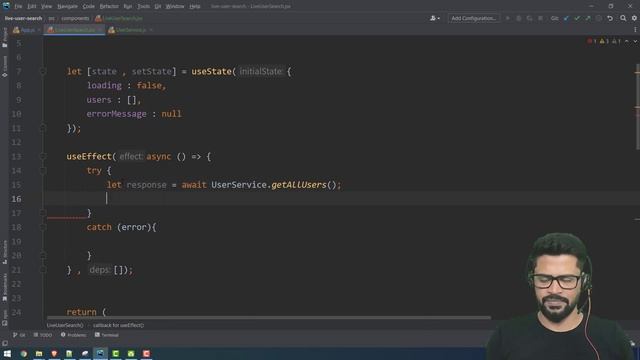
Task: Open the Bookmarks tool window sidebar
Action: (4, 287)
